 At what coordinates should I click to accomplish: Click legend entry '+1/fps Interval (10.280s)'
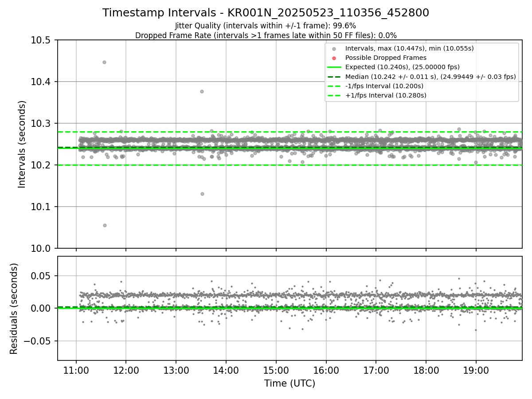point(385,95)
